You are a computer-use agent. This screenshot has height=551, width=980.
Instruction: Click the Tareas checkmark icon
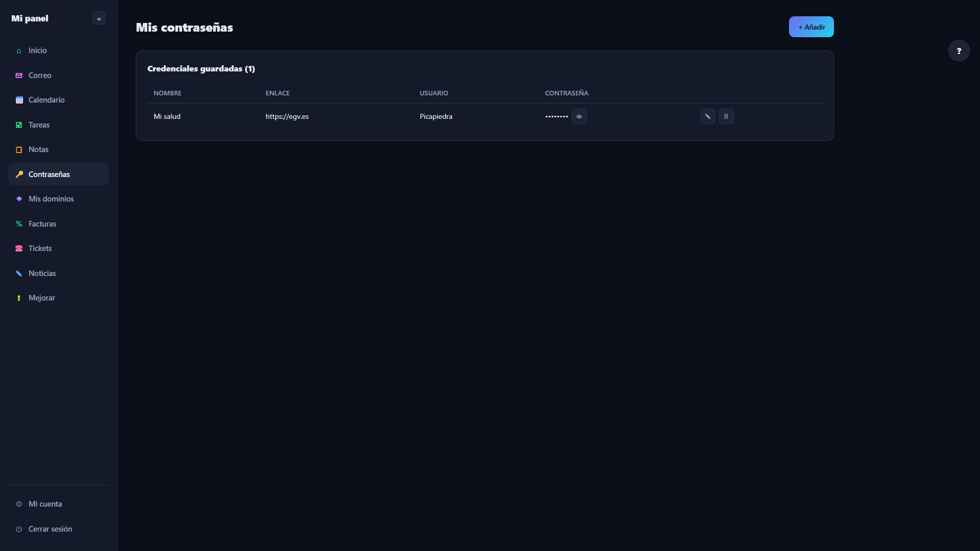click(19, 125)
